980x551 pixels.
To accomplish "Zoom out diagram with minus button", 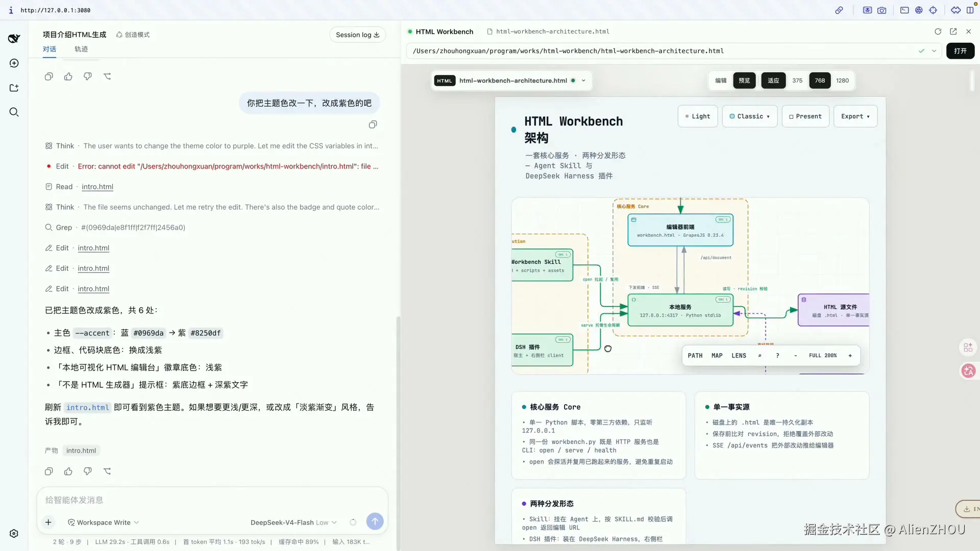I will tap(795, 356).
